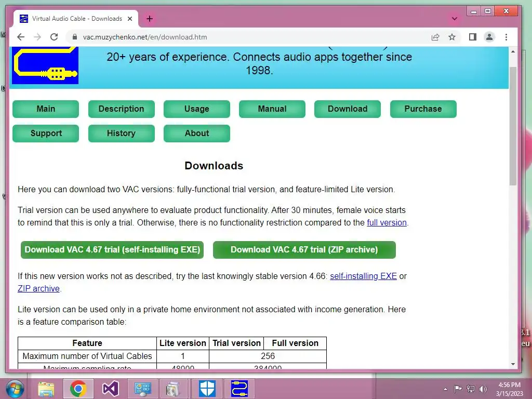Click the Trial version table header

pyautogui.click(x=236, y=343)
